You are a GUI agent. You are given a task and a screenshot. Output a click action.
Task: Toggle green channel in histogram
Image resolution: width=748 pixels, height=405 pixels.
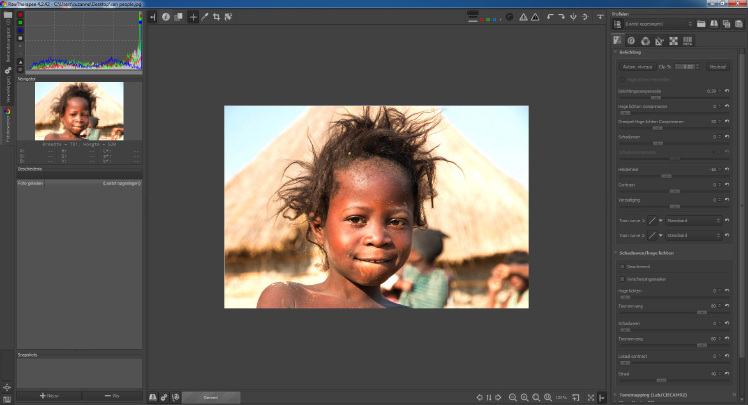pyautogui.click(x=20, y=23)
